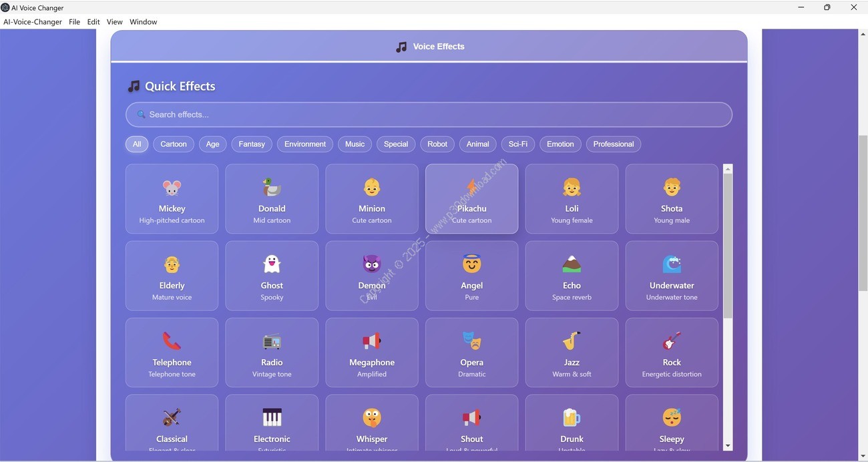
Task: Open the File menu
Action: click(74, 22)
